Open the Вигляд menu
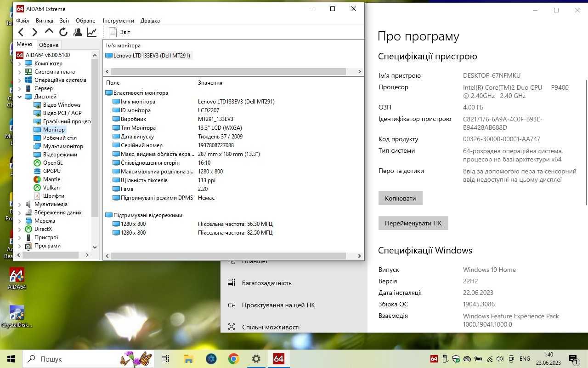Image resolution: width=588 pixels, height=368 pixels. [x=45, y=21]
